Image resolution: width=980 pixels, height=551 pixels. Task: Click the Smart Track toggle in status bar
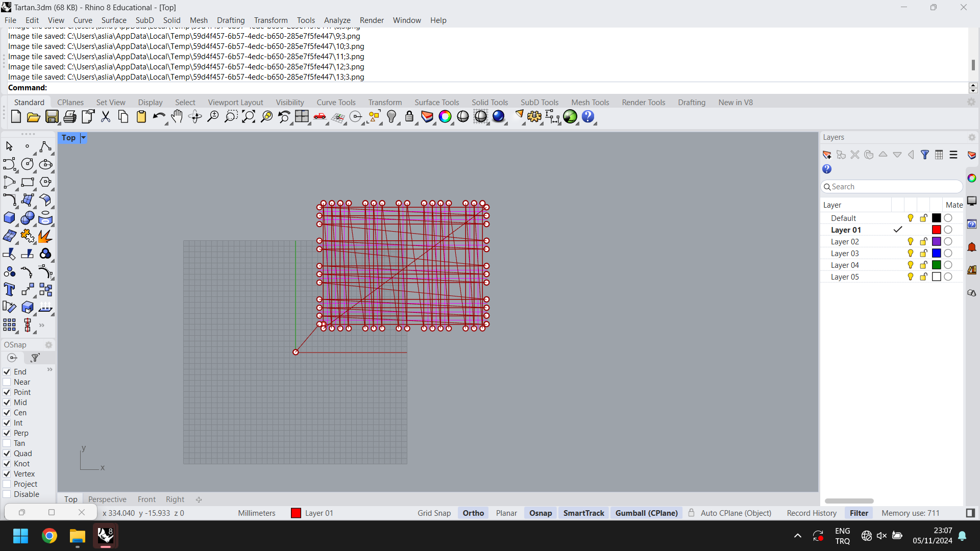point(583,513)
